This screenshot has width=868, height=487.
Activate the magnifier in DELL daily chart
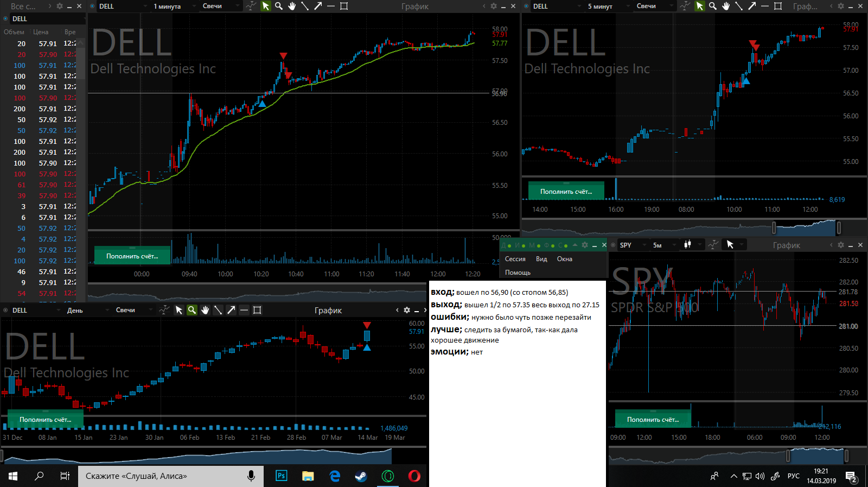pyautogui.click(x=192, y=310)
